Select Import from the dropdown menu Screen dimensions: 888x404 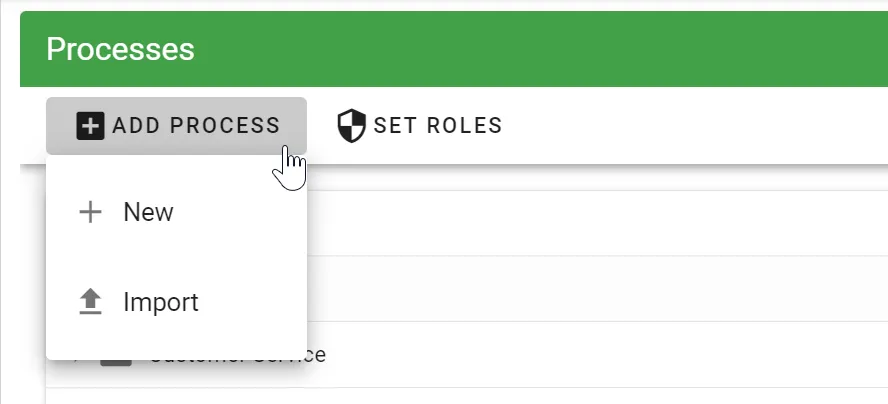tap(160, 302)
